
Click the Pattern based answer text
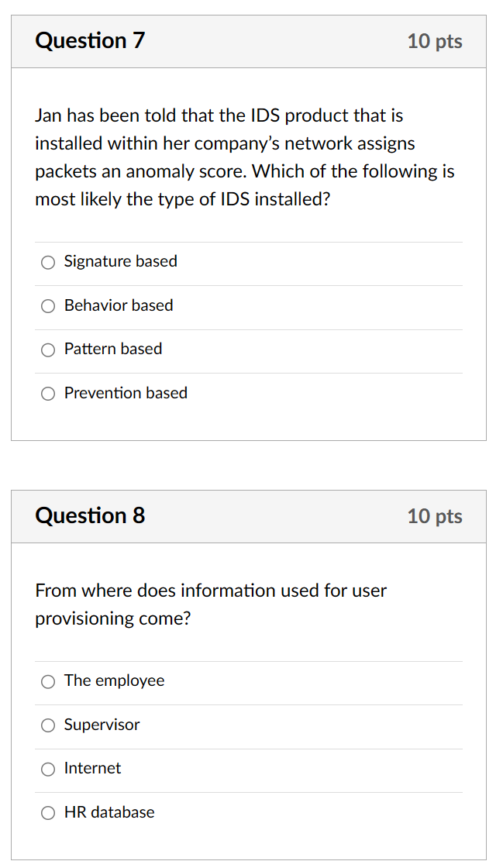(x=112, y=349)
